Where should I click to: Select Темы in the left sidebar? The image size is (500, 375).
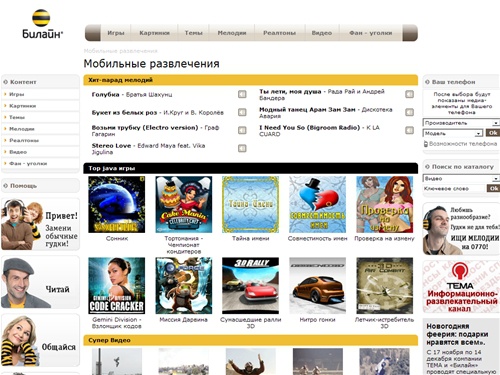[40, 117]
